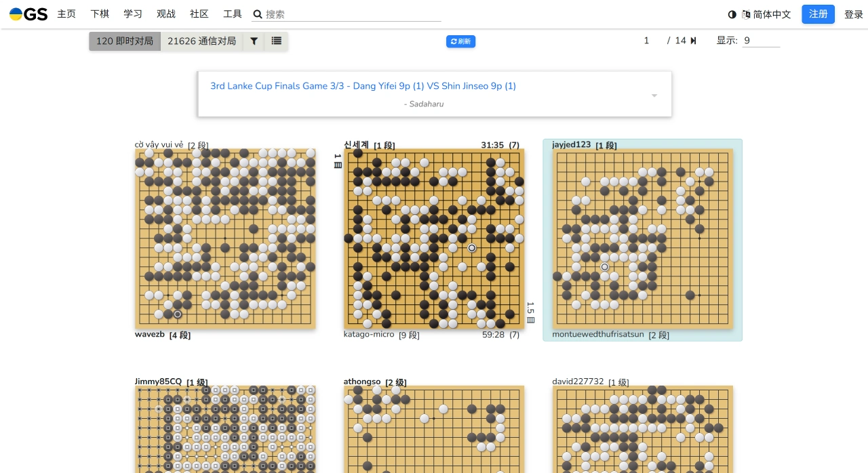Image resolution: width=868 pixels, height=473 pixels.
Task: Open the 观战 menu
Action: 166,14
